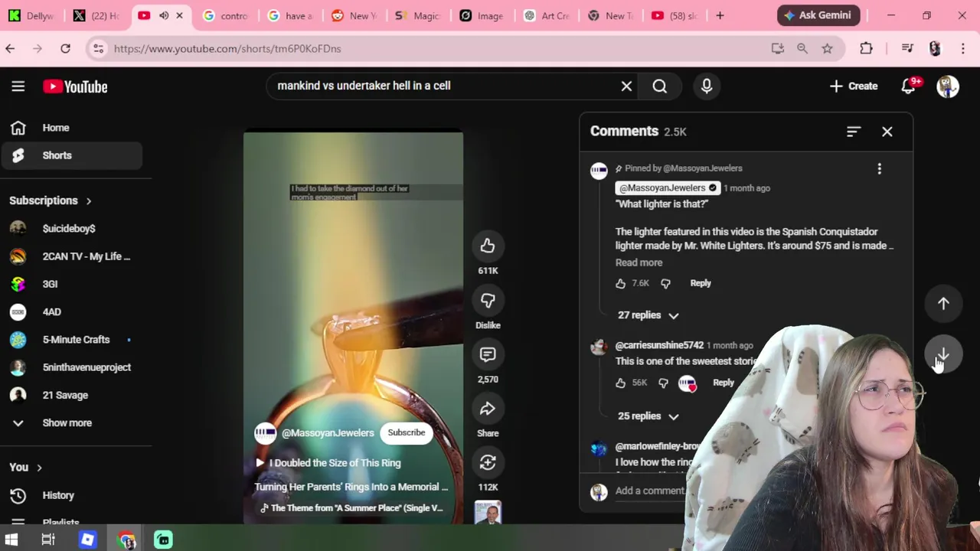This screenshot has height=551, width=980.
Task: Open Windows Start menu
Action: [11, 540]
